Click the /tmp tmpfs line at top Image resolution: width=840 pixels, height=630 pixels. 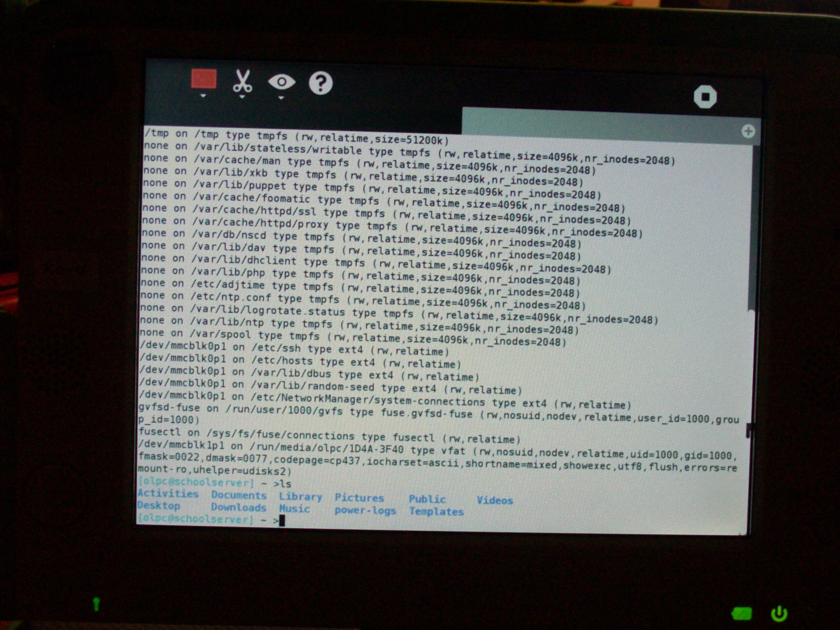(x=296, y=137)
